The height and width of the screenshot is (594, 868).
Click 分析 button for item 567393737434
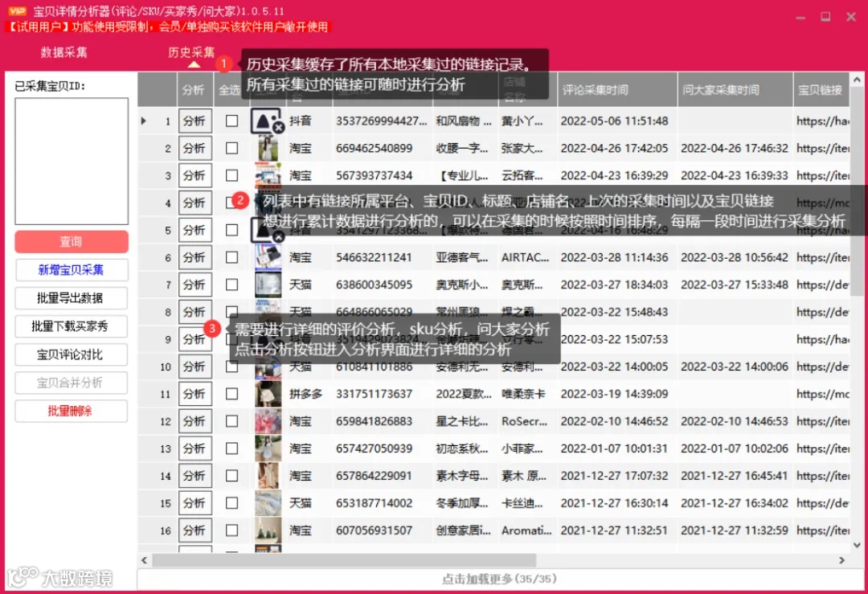pyautogui.click(x=194, y=175)
